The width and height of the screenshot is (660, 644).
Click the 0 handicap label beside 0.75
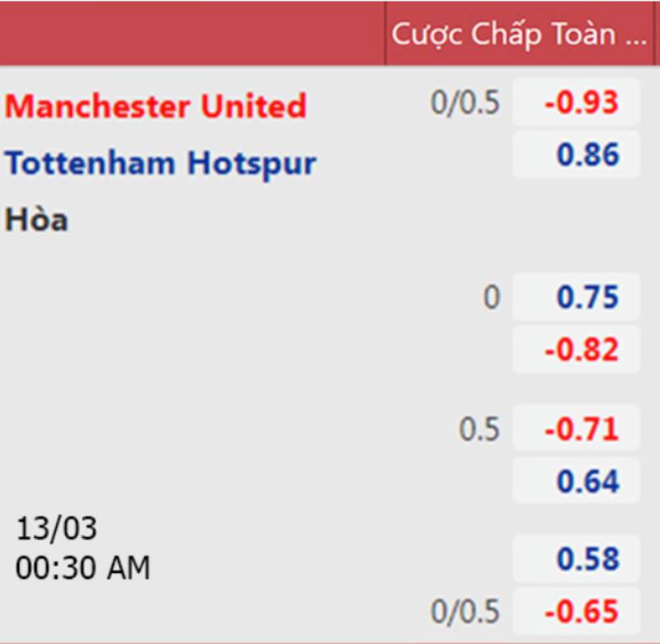(x=492, y=298)
